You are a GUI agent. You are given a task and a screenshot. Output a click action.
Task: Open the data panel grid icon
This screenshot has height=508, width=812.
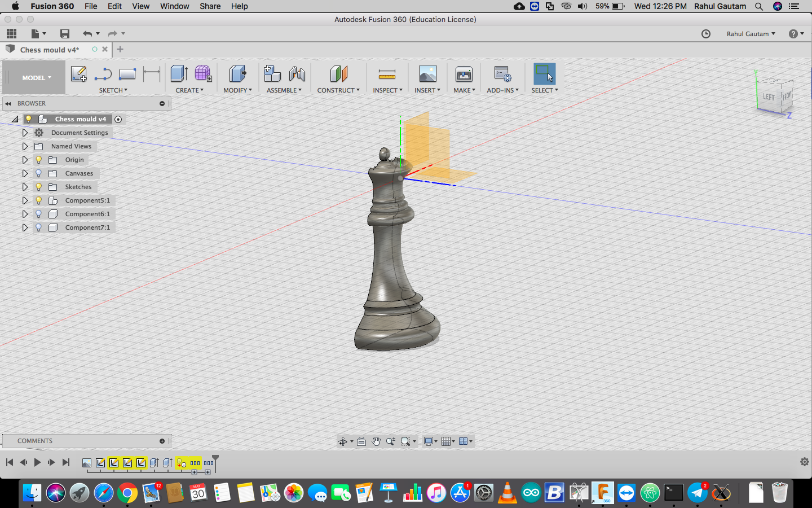coord(11,34)
